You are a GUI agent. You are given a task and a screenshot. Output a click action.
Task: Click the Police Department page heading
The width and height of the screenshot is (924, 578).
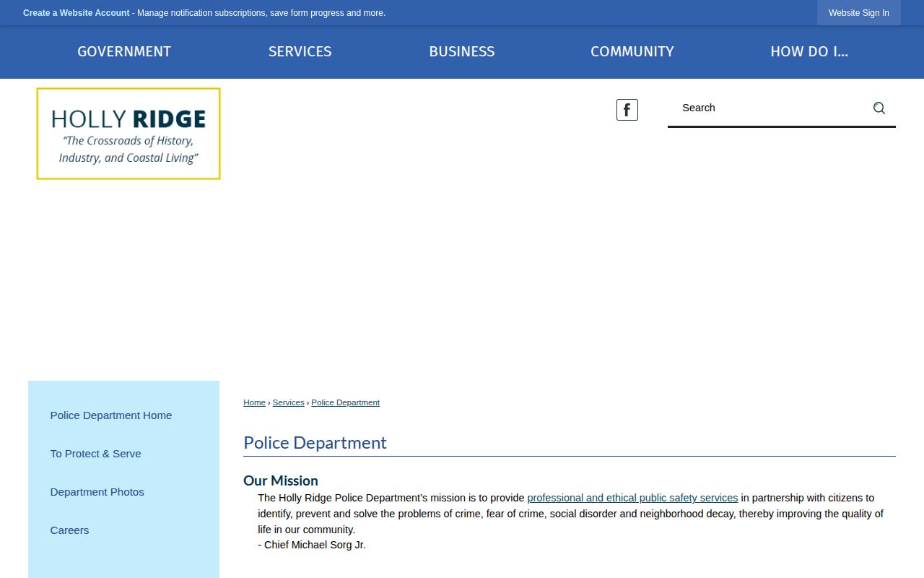tap(315, 442)
